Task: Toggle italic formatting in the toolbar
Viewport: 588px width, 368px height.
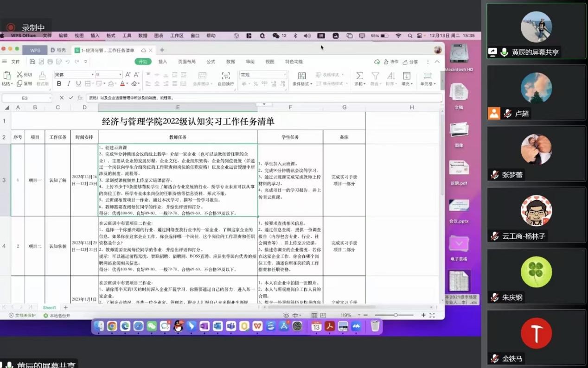Action: click(69, 83)
